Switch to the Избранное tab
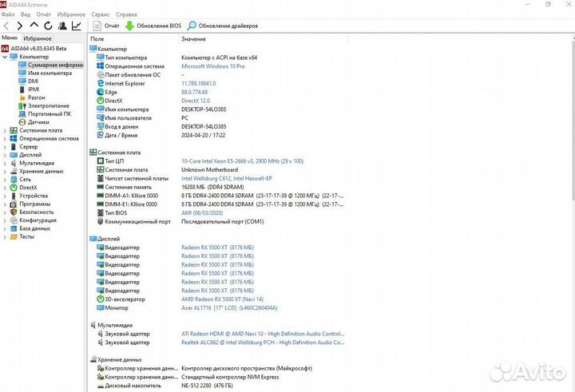575x392 pixels. pos(38,38)
